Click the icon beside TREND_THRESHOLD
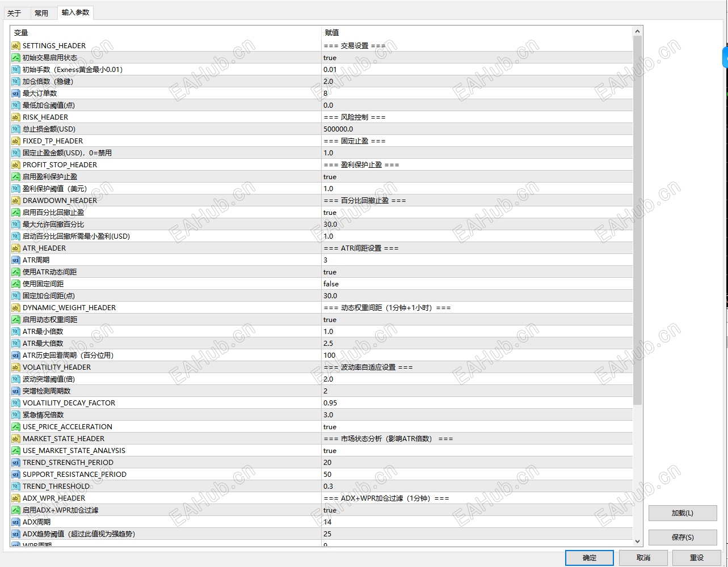Viewport: 728px width, 567px height. pos(16,486)
